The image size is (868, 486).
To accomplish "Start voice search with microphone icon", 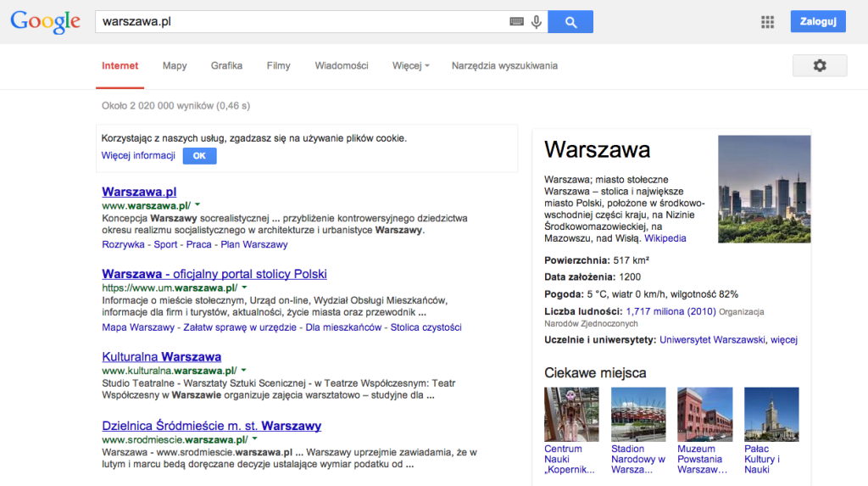I will click(537, 21).
